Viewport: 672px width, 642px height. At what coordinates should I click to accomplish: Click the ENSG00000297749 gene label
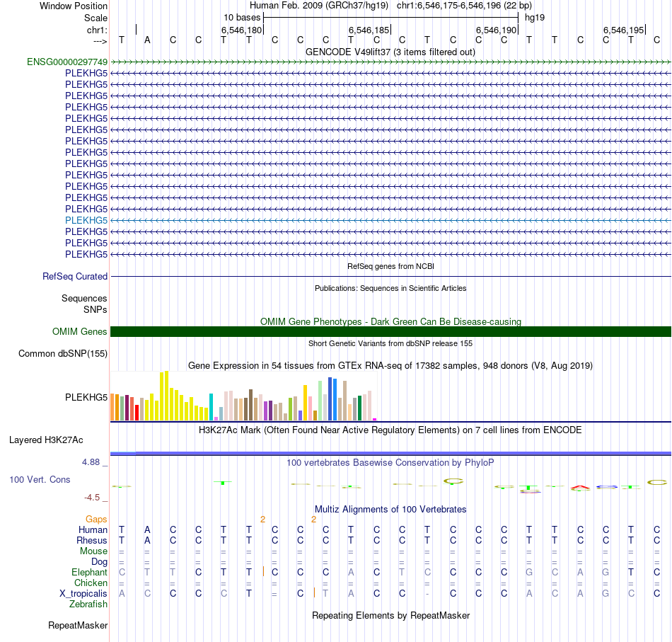(67, 62)
